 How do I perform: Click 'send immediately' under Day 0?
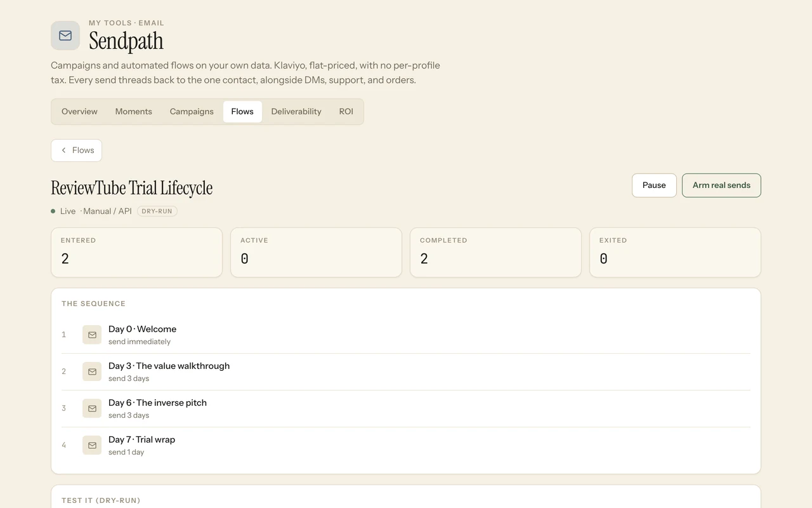click(140, 342)
